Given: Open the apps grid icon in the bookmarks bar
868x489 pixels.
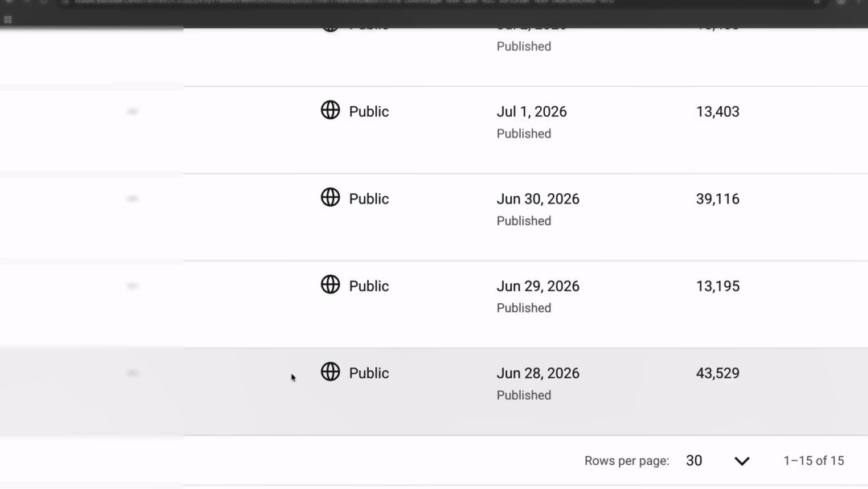Looking at the screenshot, I should [8, 19].
